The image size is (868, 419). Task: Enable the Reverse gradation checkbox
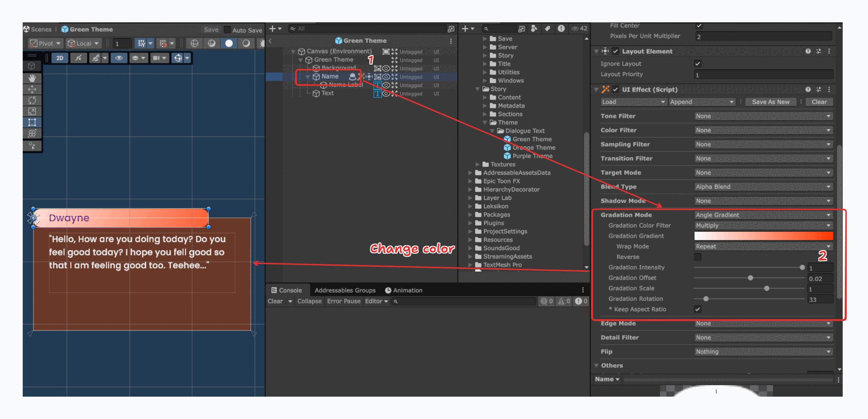698,257
